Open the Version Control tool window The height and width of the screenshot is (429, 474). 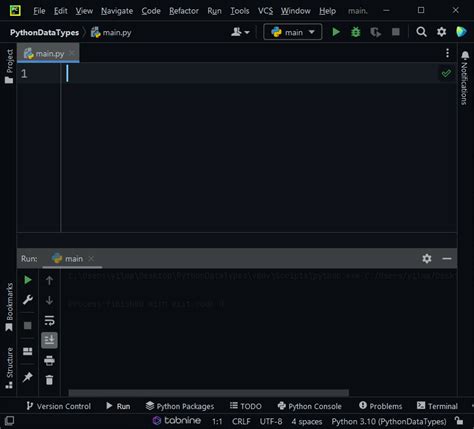pyautogui.click(x=58, y=406)
